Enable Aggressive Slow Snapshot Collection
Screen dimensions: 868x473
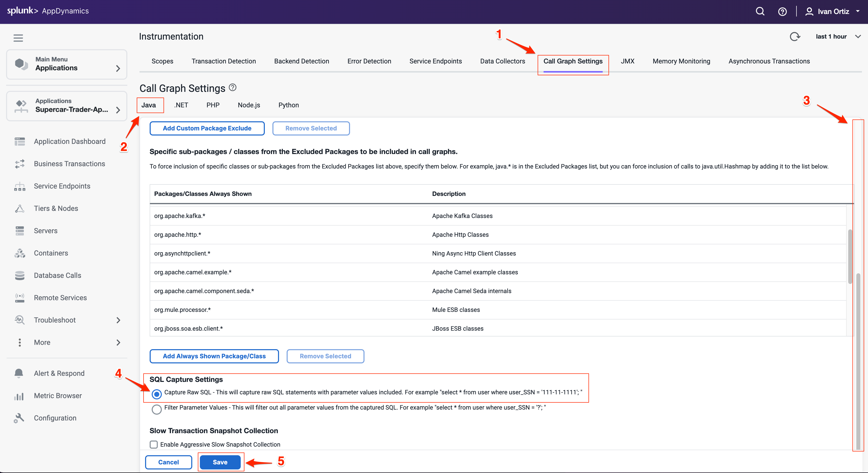coord(154,444)
